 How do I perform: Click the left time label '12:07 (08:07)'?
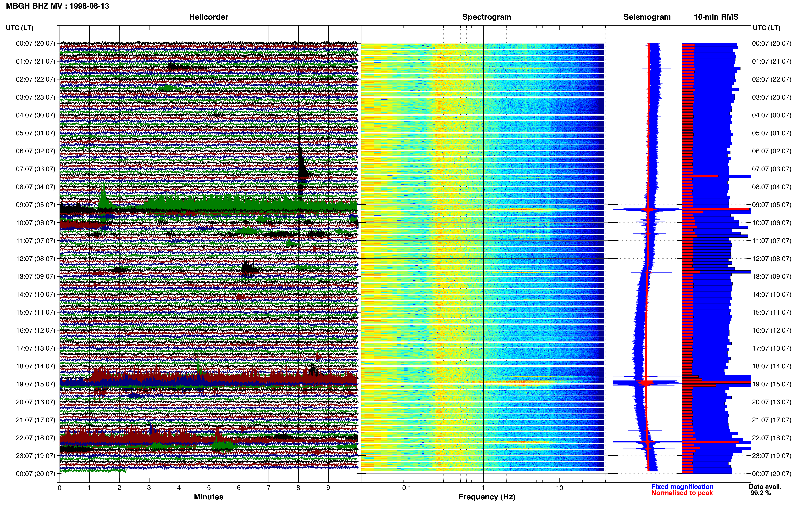coord(35,259)
